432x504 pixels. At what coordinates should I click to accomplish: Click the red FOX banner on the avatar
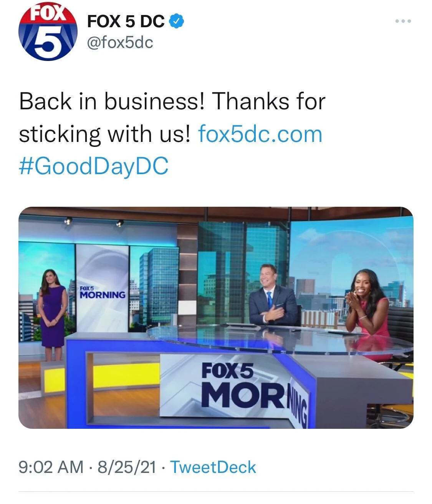coord(48,14)
